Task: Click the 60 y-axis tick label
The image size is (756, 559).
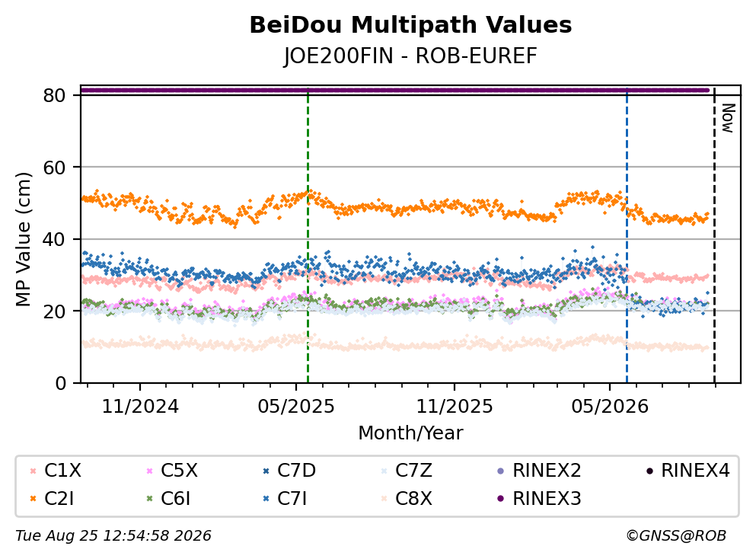Action: [x=54, y=168]
